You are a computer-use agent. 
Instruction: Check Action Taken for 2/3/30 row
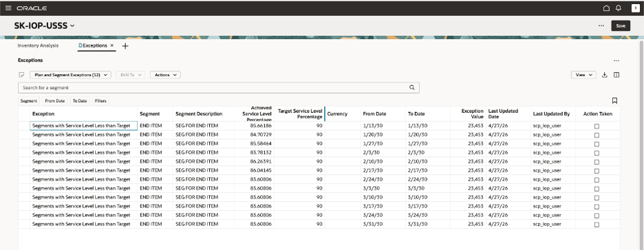pos(597,153)
